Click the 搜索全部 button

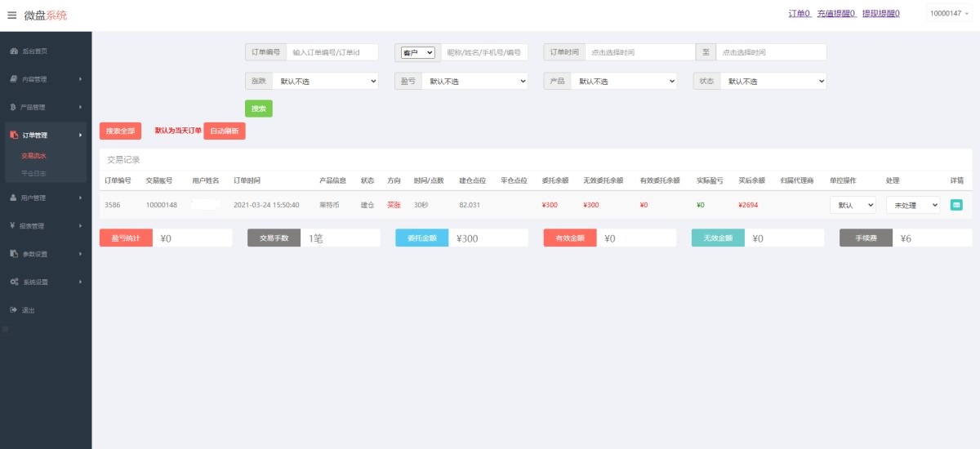pyautogui.click(x=120, y=131)
